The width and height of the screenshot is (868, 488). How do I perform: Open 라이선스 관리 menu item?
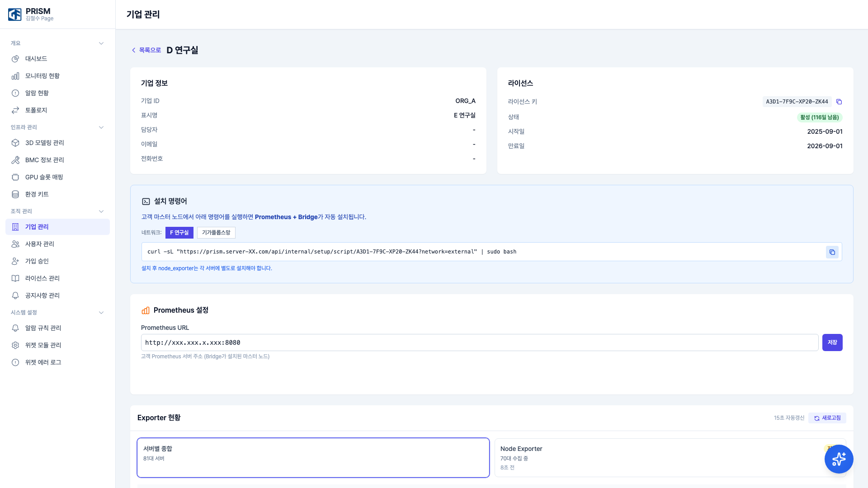coord(57,278)
